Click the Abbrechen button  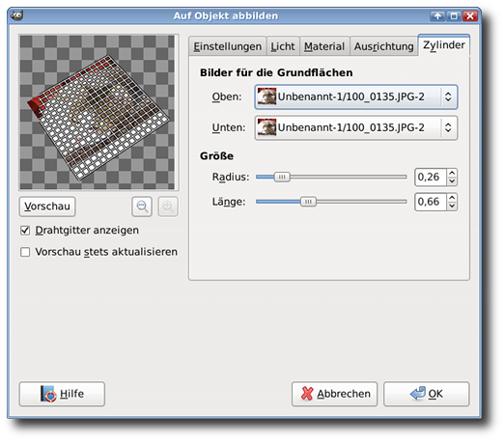point(334,394)
